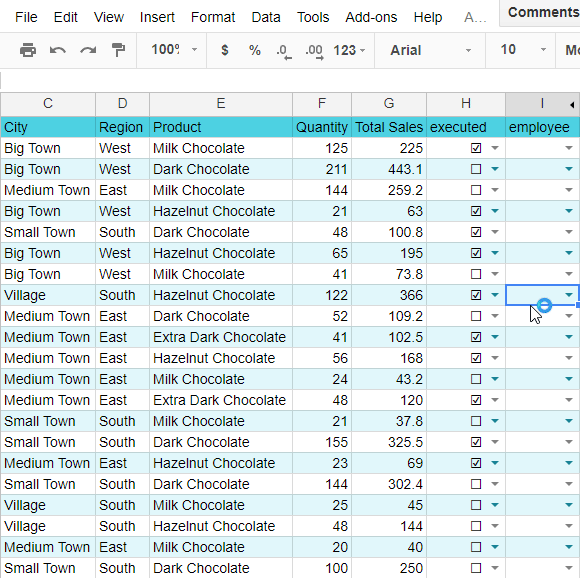This screenshot has width=580, height=578.
Task: Toggle executed checkbox in Village 366 row
Action: [x=476, y=295]
